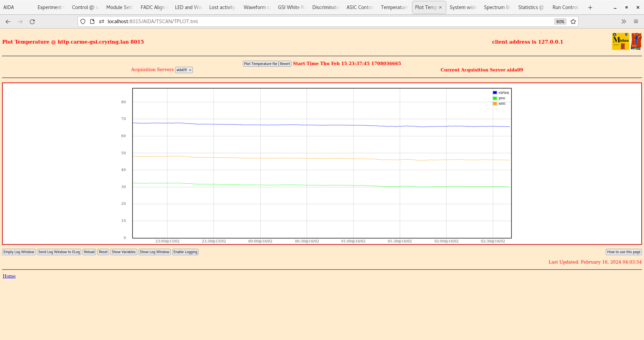Follow the Home link
This screenshot has width=644, height=340.
[x=9, y=276]
